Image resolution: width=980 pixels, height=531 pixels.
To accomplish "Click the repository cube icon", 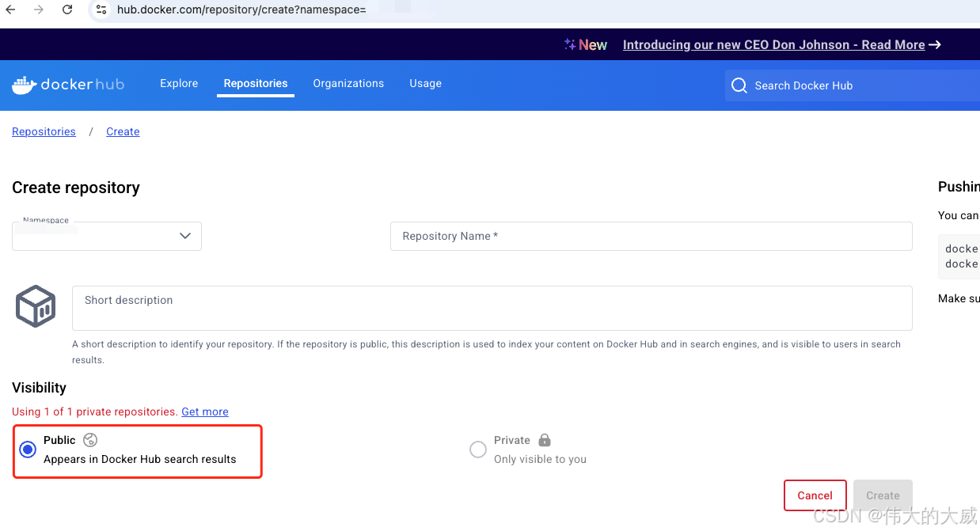I will [x=36, y=306].
